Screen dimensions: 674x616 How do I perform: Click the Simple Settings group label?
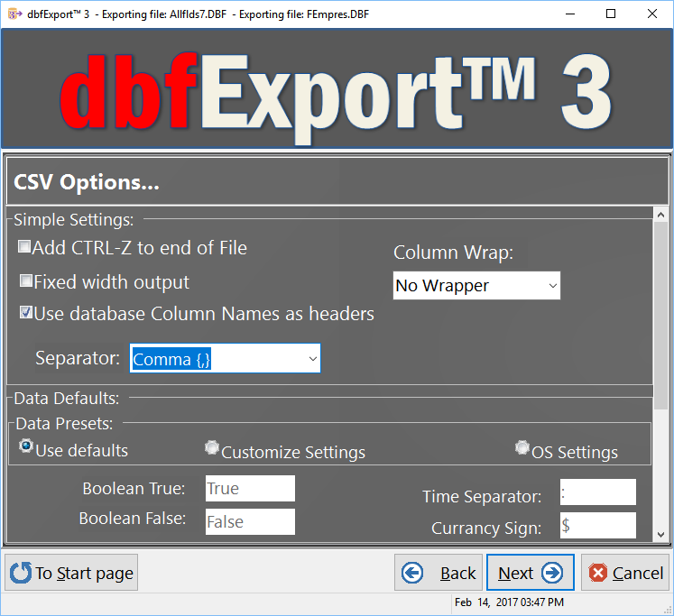(x=73, y=219)
